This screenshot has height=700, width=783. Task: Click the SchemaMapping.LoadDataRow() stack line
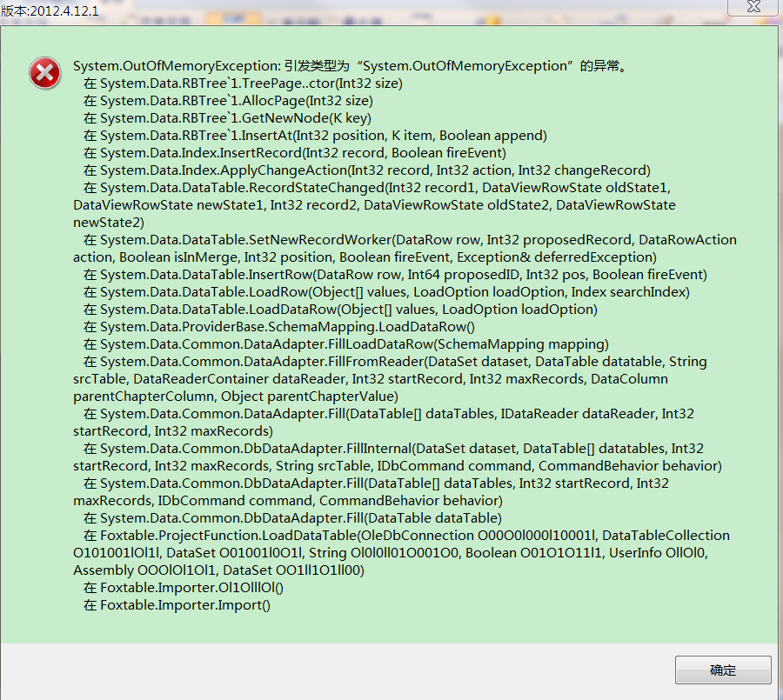(x=278, y=327)
